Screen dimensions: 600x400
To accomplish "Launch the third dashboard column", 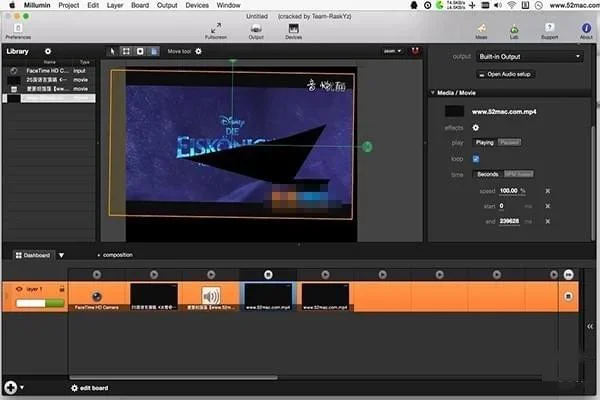I will point(211,274).
